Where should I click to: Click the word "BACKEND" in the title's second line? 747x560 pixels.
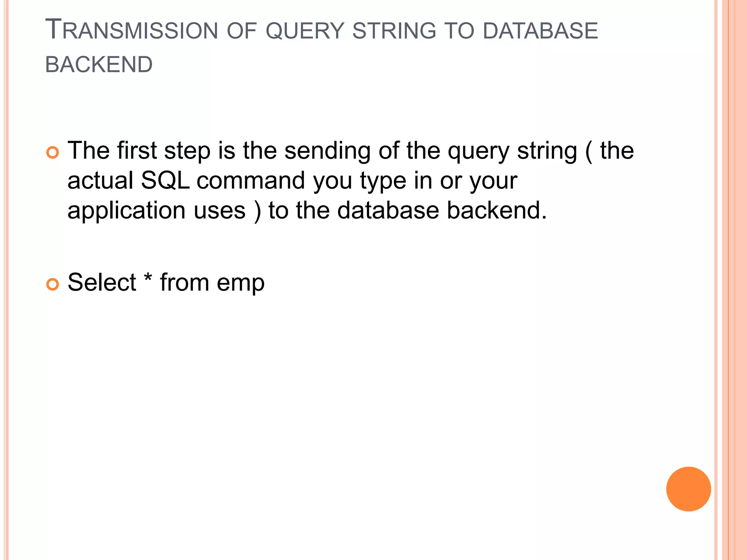(x=99, y=65)
